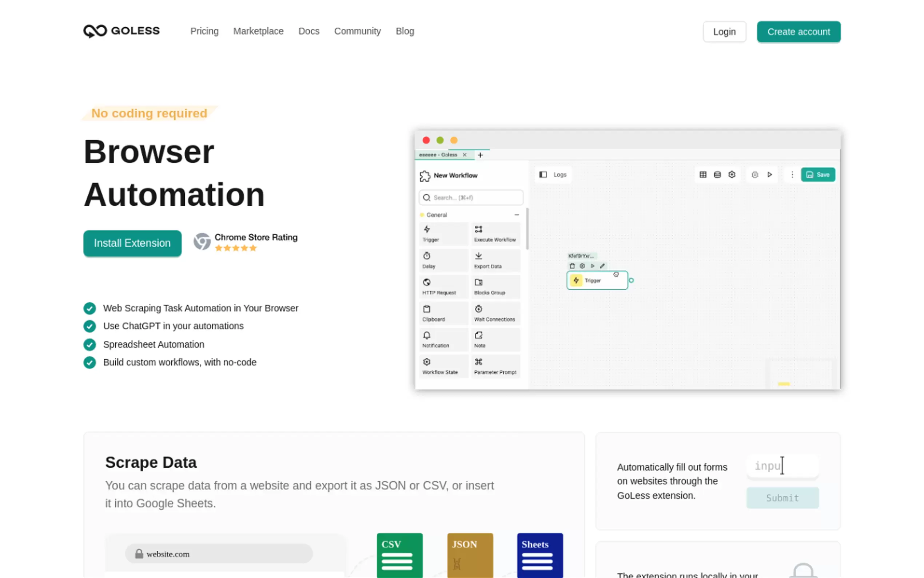The height and width of the screenshot is (578, 924).
Task: Add a new tab with plus icon
Action: [x=480, y=155]
